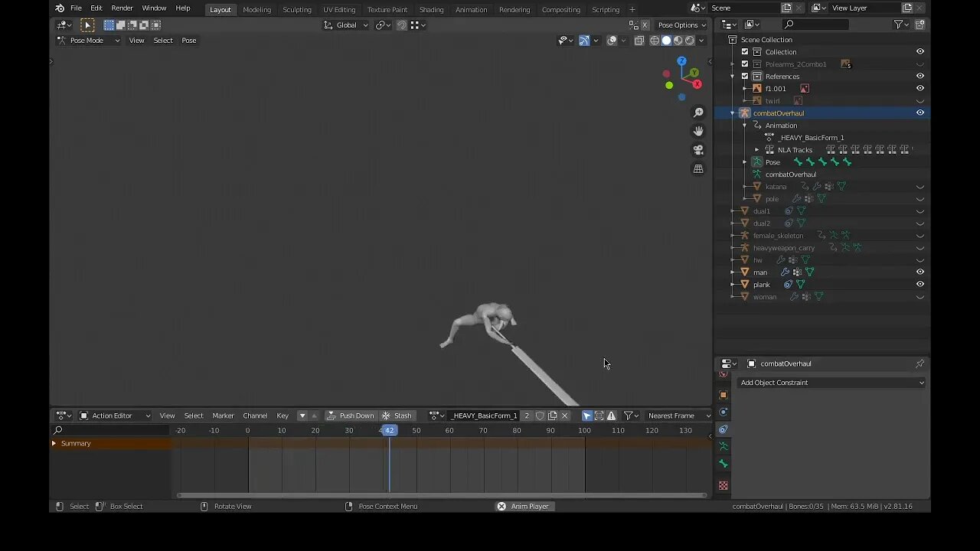Open the Bone properties tab icon
This screenshot has height=551, width=980.
723,464
